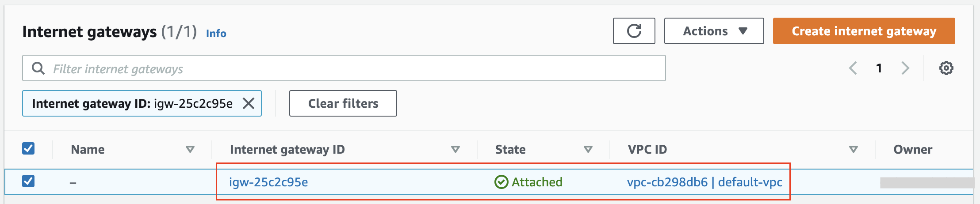The width and height of the screenshot is (980, 204).
Task: Sort by the Name column arrow
Action: tap(190, 149)
